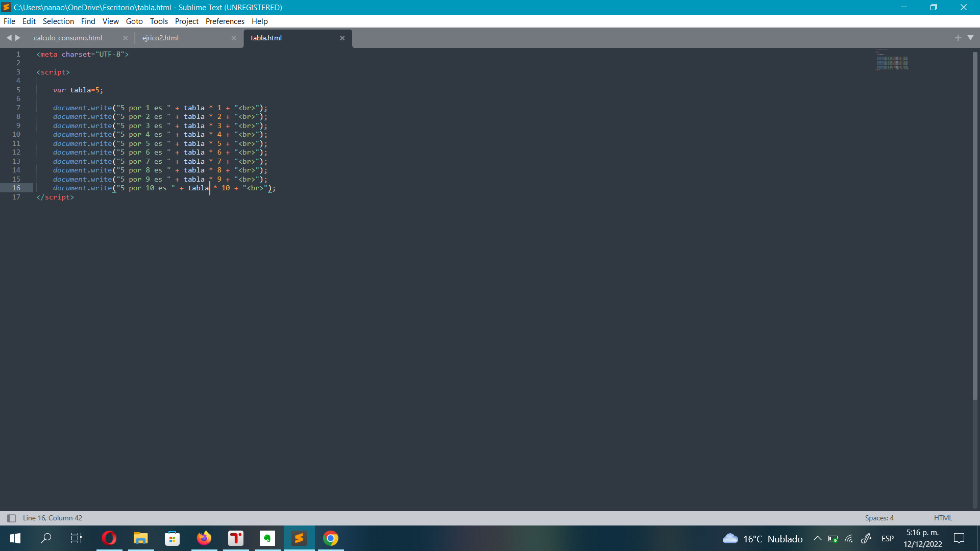Open File Explorer from taskbar
980x551 pixels.
[141, 538]
